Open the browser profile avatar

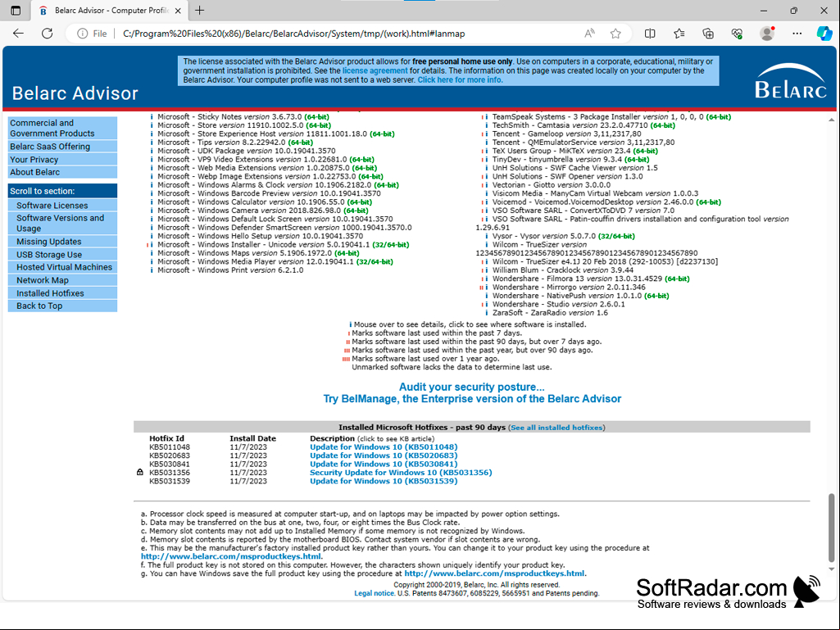tap(767, 34)
